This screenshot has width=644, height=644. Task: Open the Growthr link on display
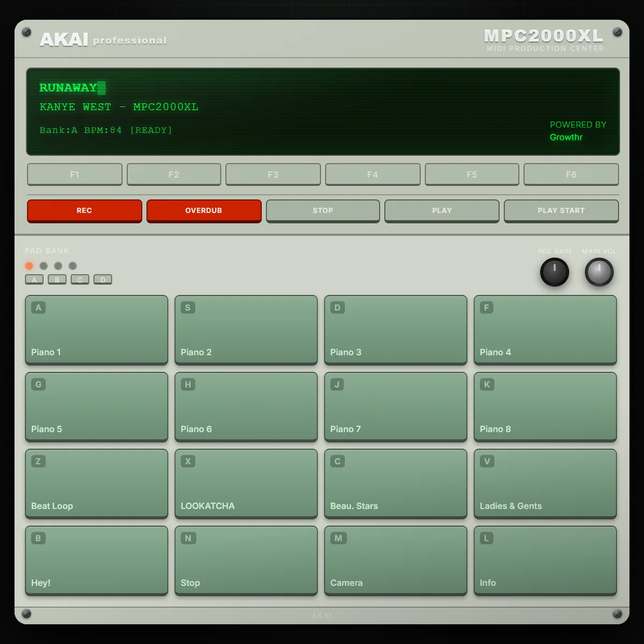coord(566,137)
